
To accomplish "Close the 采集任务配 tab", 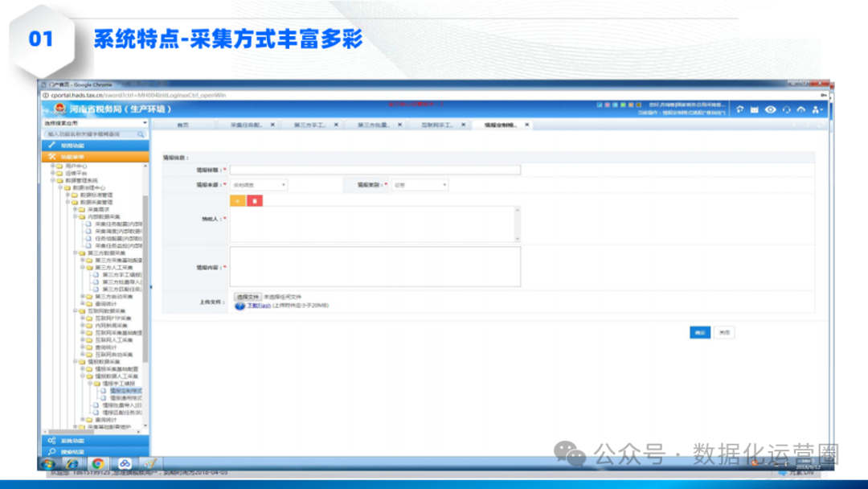I will pyautogui.click(x=272, y=125).
